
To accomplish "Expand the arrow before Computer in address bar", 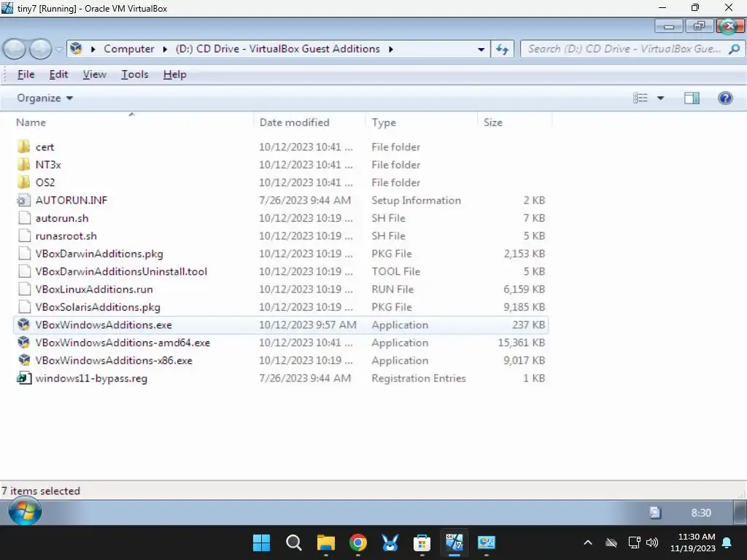I will point(93,49).
